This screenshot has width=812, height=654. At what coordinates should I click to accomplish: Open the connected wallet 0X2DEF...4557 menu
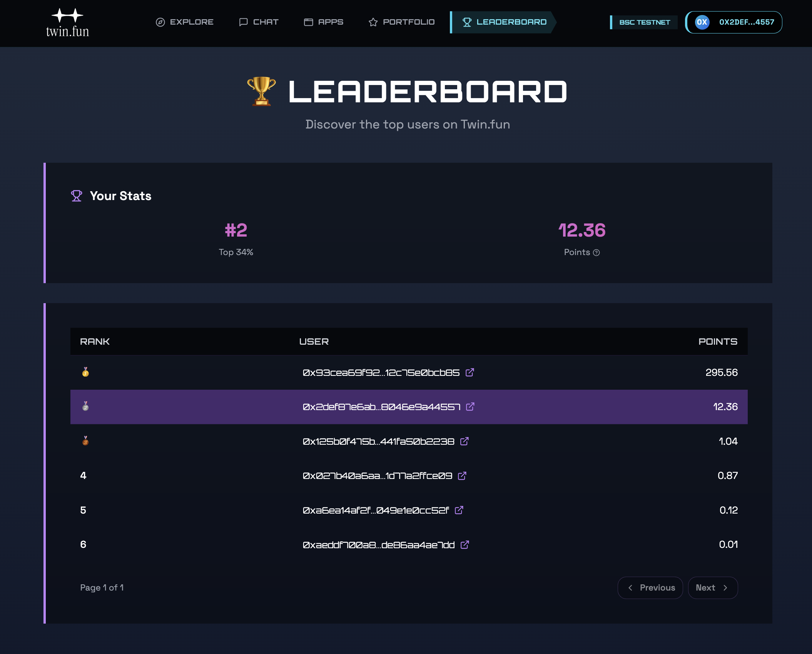tap(733, 22)
